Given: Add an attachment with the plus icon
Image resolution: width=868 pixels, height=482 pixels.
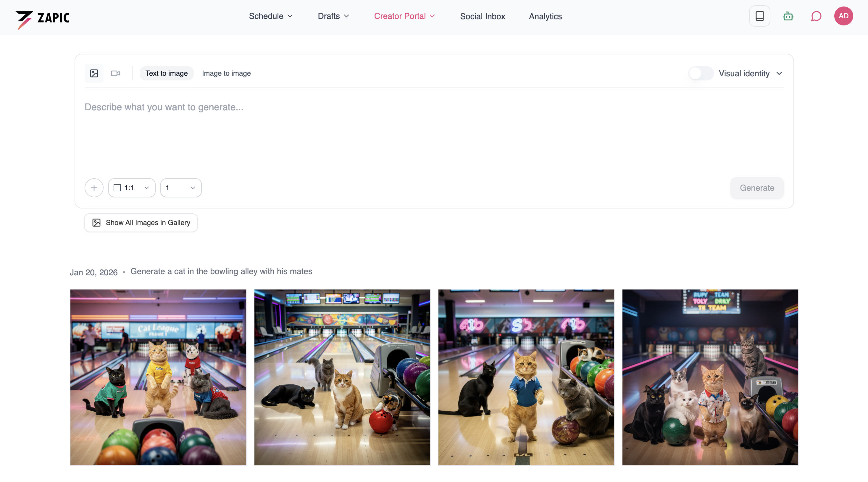Looking at the screenshot, I should pyautogui.click(x=94, y=187).
